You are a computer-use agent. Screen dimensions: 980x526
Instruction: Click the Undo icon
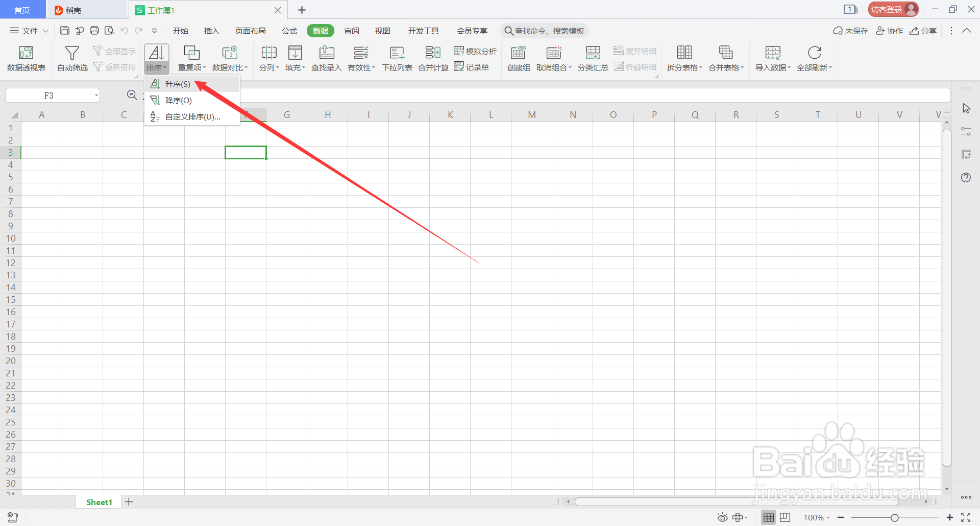tap(124, 31)
